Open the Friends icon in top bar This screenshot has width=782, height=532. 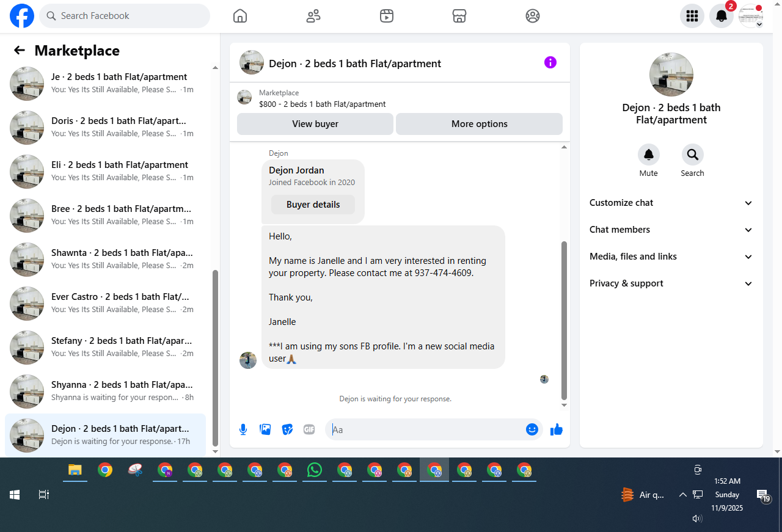coord(313,16)
